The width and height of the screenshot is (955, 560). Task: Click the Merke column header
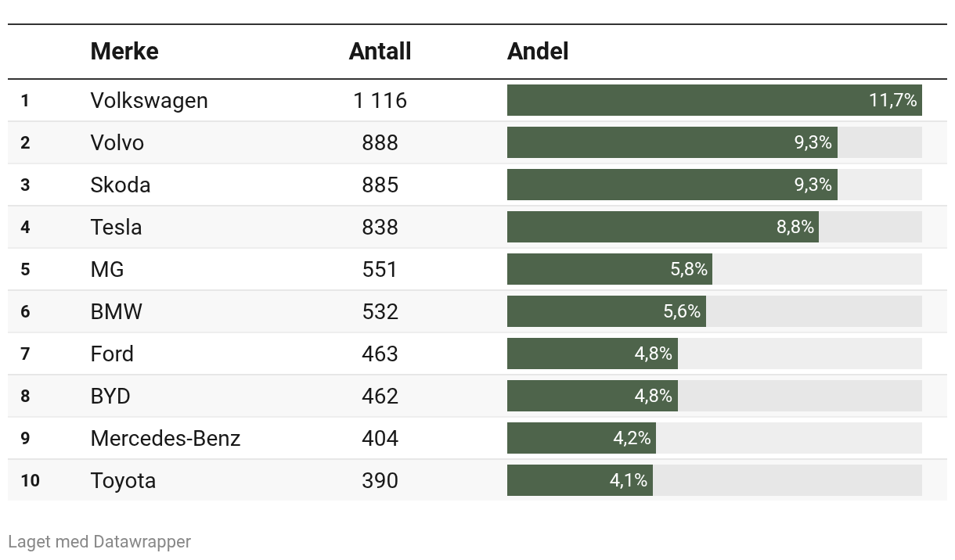124,52
